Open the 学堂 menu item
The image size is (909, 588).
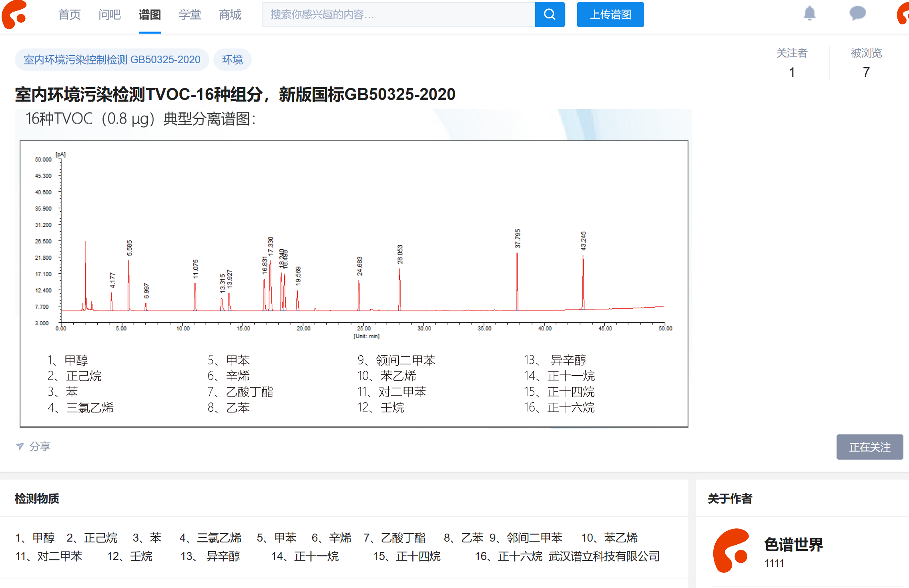(190, 15)
